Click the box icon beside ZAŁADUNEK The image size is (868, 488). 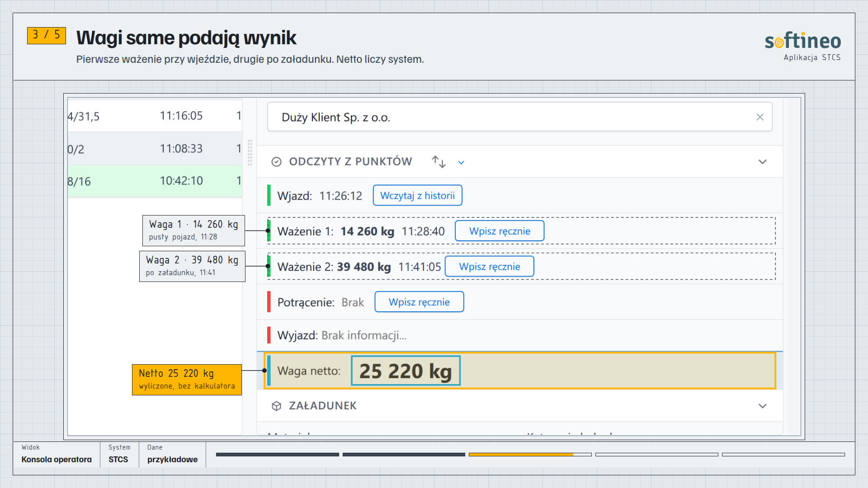click(276, 406)
